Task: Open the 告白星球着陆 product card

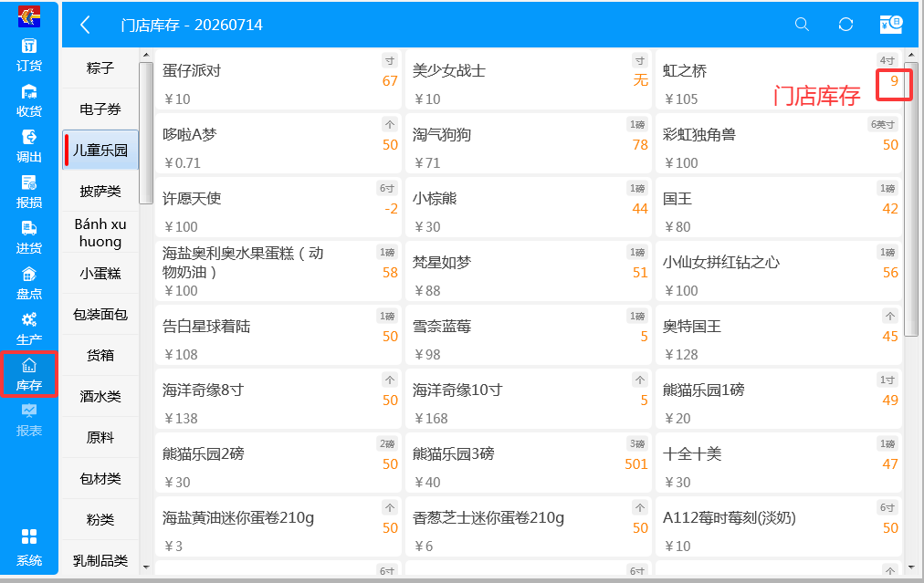Action: 278,336
